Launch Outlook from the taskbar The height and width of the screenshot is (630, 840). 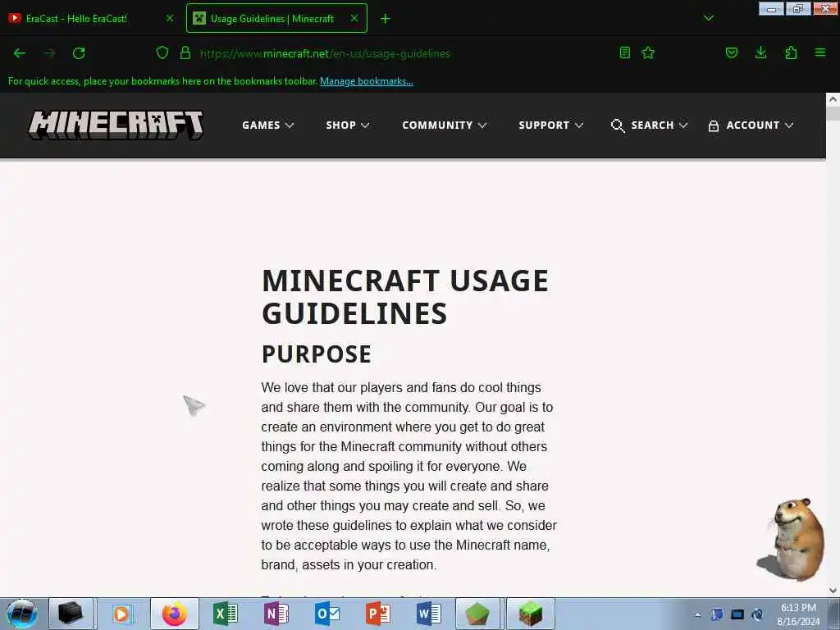point(327,614)
